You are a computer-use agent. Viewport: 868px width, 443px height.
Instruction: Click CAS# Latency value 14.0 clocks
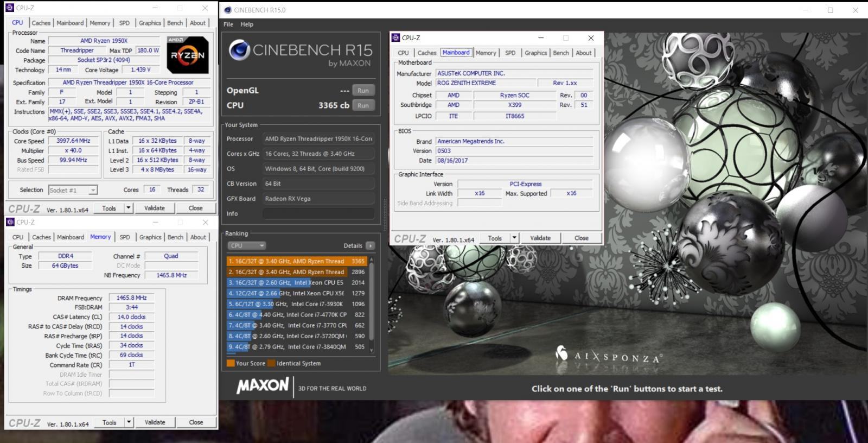(132, 317)
